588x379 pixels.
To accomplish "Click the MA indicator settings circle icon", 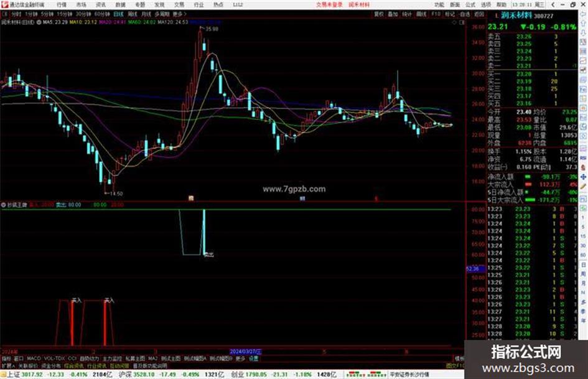I will 39,22.
